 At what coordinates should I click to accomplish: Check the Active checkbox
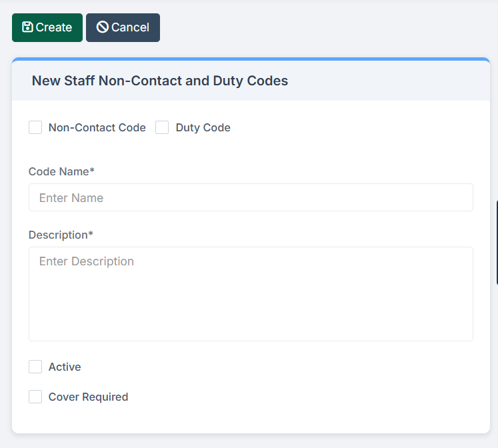[x=35, y=367]
